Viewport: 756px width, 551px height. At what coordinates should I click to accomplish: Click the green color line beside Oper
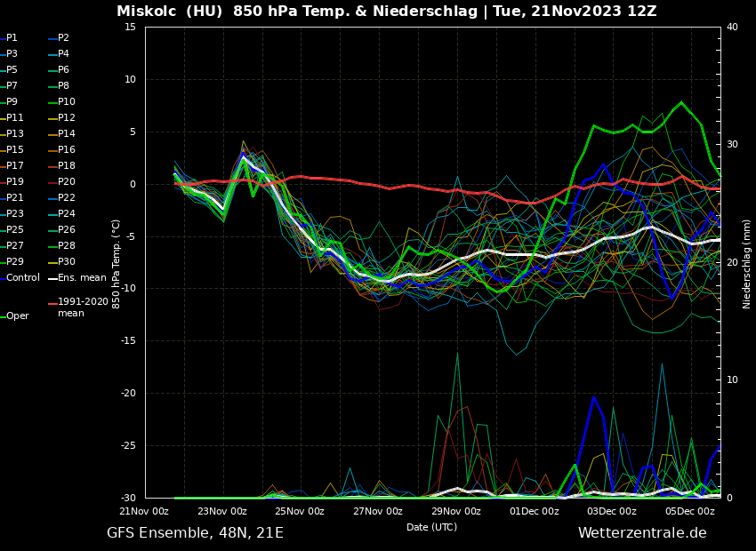[3, 316]
